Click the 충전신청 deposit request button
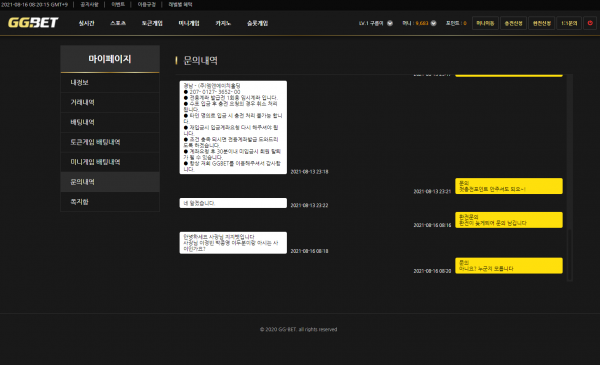Screen dimensions: 600x365 [x=514, y=23]
